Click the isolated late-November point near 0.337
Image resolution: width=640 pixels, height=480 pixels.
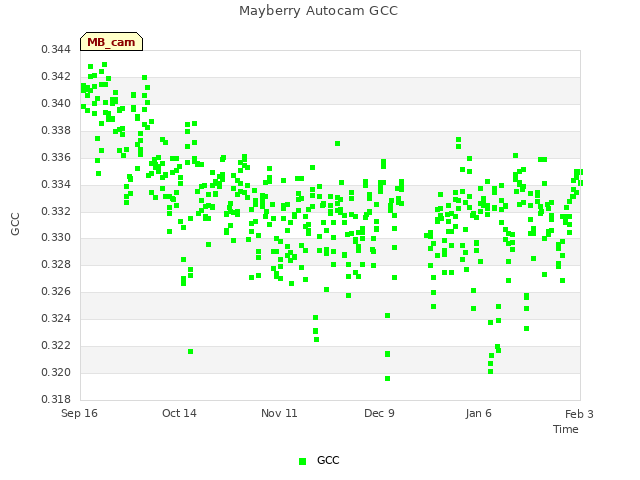pos(337,143)
